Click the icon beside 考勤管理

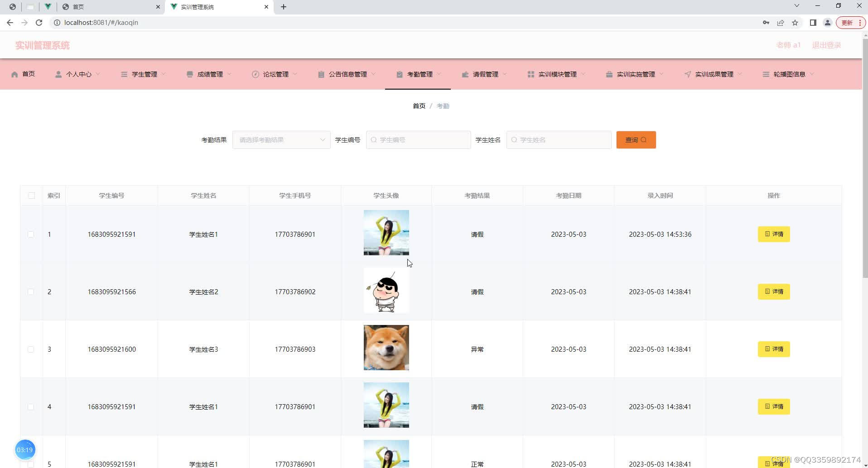click(400, 74)
